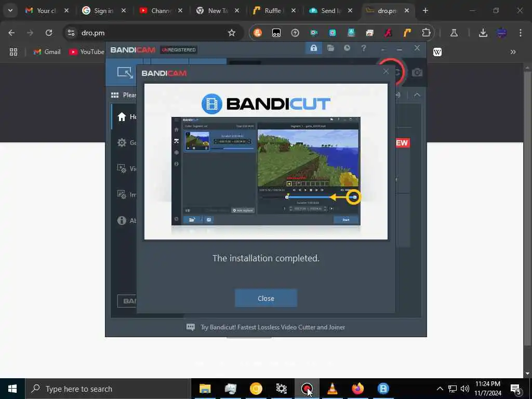
Task: Switch to the New Tab browser tab
Action: click(x=218, y=11)
